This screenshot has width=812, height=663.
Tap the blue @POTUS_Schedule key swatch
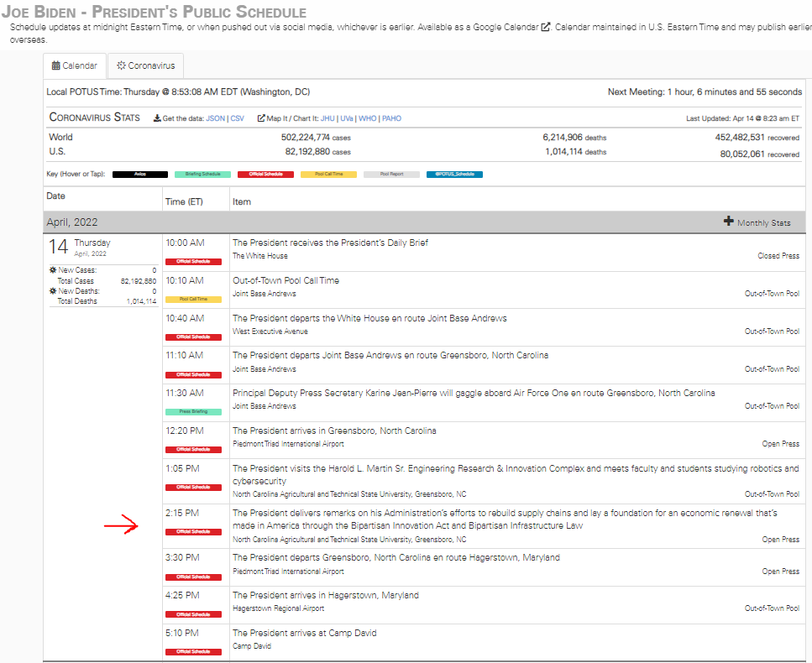(454, 175)
